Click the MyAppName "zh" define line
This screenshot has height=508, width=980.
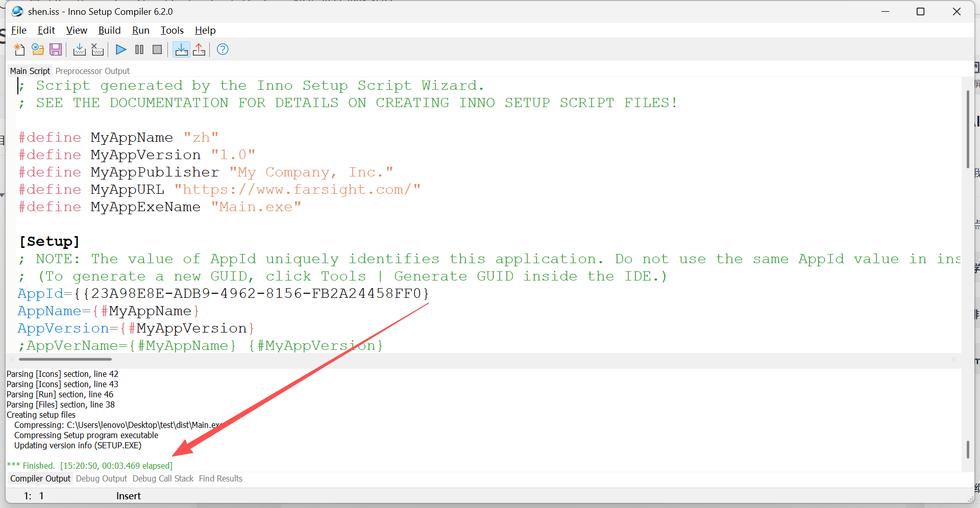[118, 137]
